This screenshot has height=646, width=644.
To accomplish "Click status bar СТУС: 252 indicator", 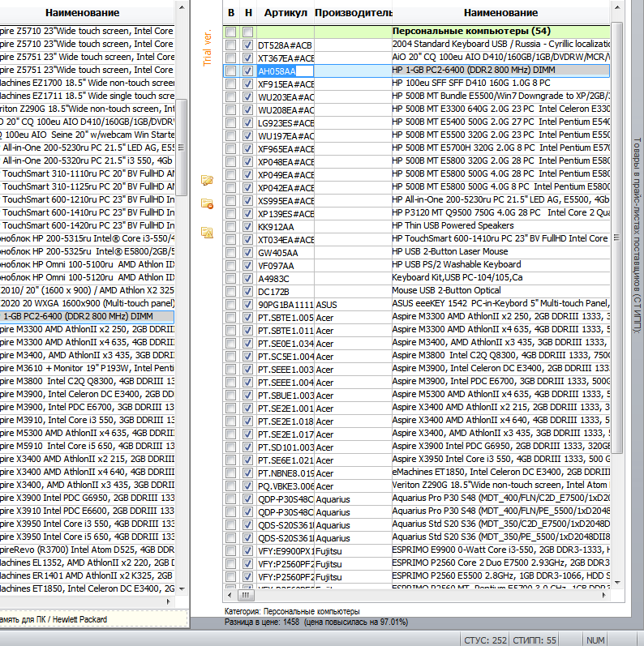I will pyautogui.click(x=485, y=640).
